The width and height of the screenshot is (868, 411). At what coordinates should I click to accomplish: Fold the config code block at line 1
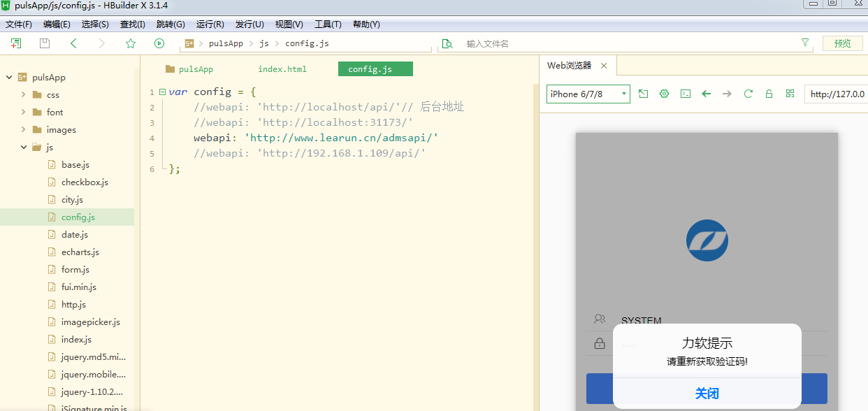click(x=162, y=92)
